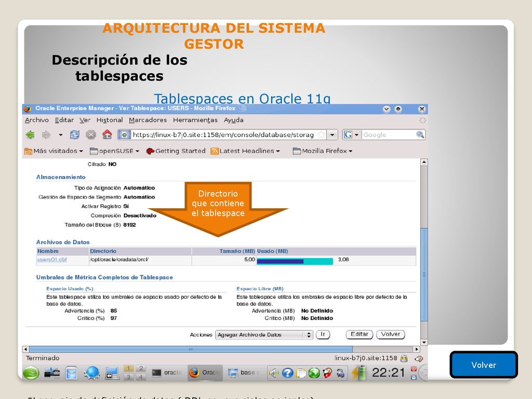532x399 pixels.
Task: Go to the home page icon
Action: tap(107, 135)
